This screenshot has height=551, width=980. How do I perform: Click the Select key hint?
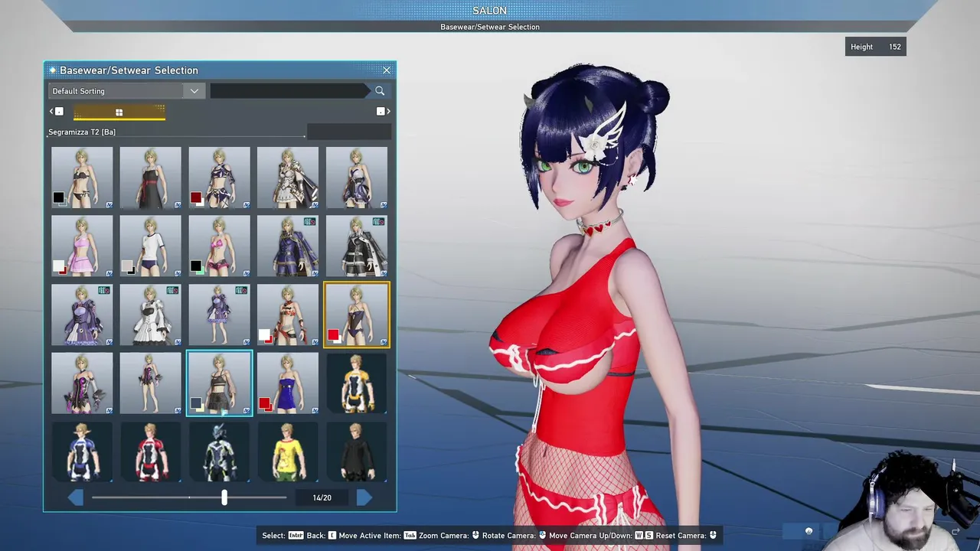(x=283, y=536)
